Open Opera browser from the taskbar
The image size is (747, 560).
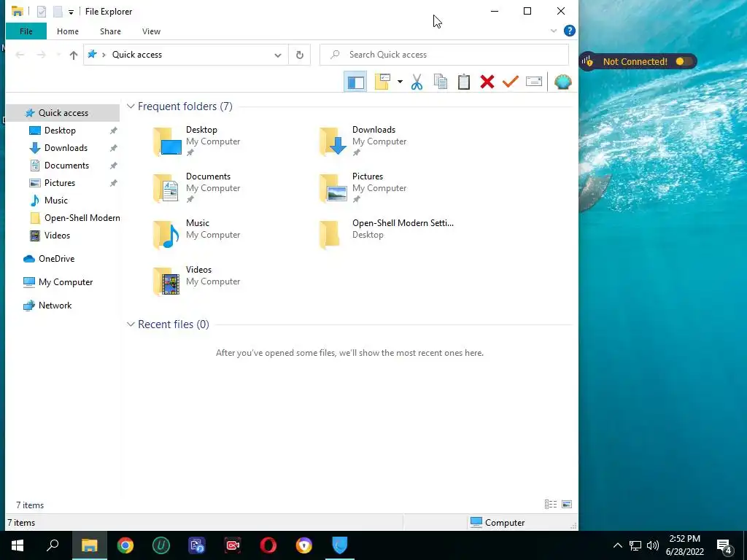268,545
